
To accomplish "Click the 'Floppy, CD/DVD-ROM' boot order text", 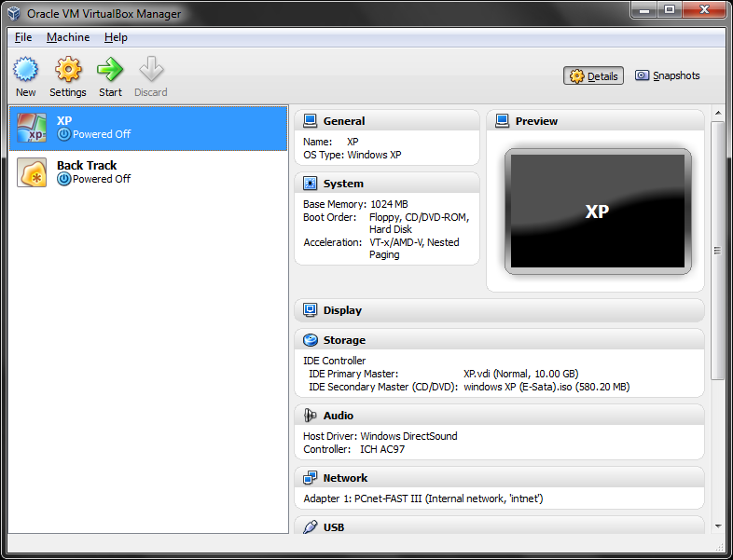I will [x=419, y=217].
